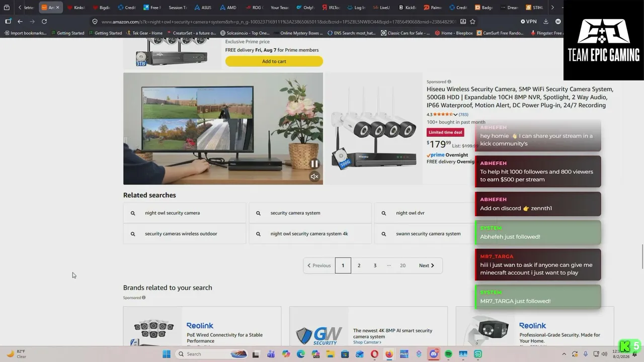Click the site security shield icon
The height and width of the screenshot is (362, 644).
coord(95,22)
